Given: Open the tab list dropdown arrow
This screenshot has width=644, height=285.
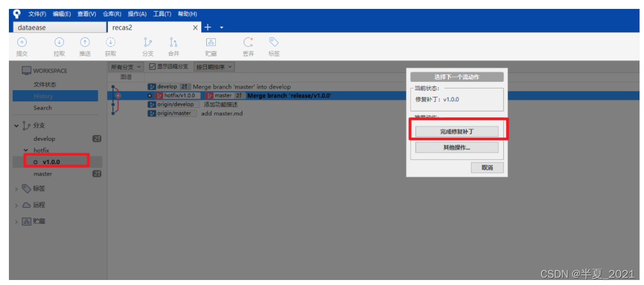Looking at the screenshot, I should click(221, 28).
